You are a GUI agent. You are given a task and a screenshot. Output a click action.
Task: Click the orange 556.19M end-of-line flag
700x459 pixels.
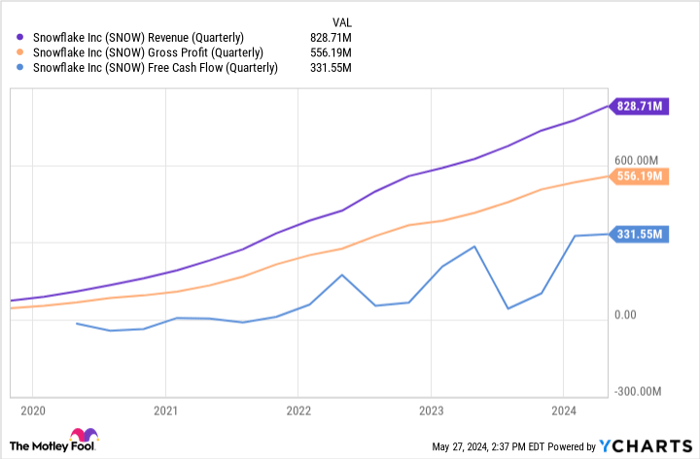641,176
